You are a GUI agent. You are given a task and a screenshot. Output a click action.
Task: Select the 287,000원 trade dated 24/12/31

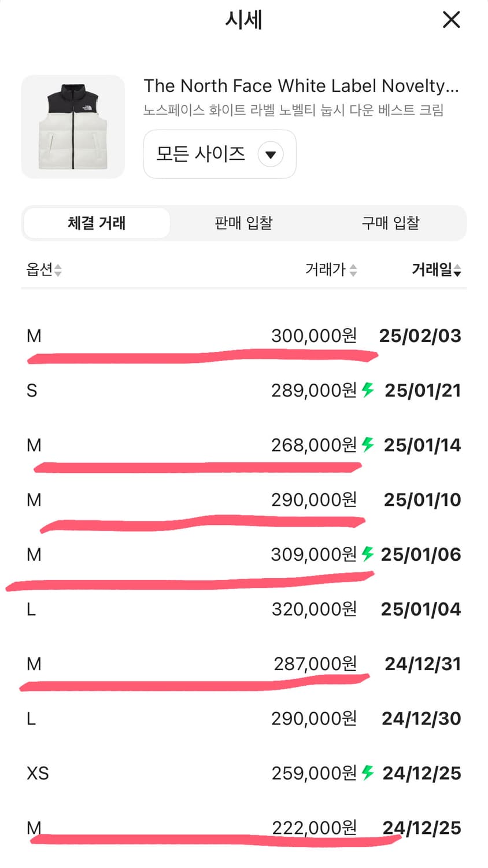point(243,664)
